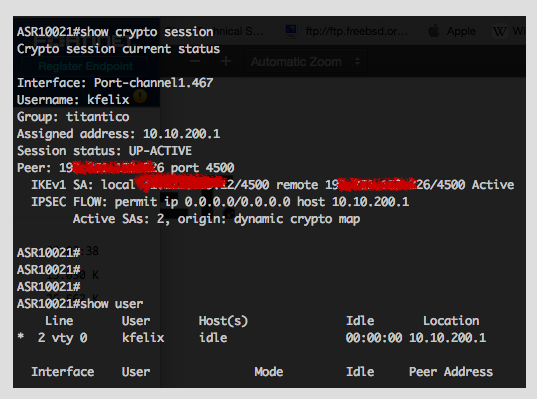Open the Apple bookmark label
The height and width of the screenshot is (399, 537).
tap(461, 32)
